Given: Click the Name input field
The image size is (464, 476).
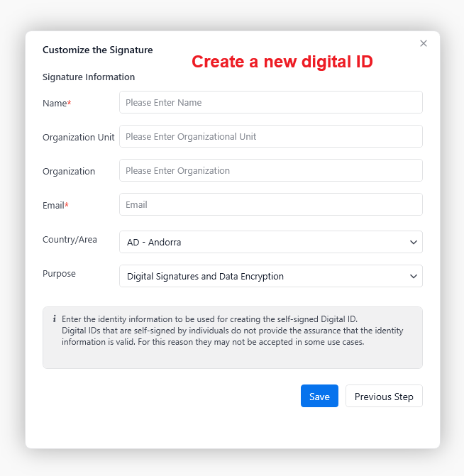Looking at the screenshot, I should pyautogui.click(x=270, y=102).
